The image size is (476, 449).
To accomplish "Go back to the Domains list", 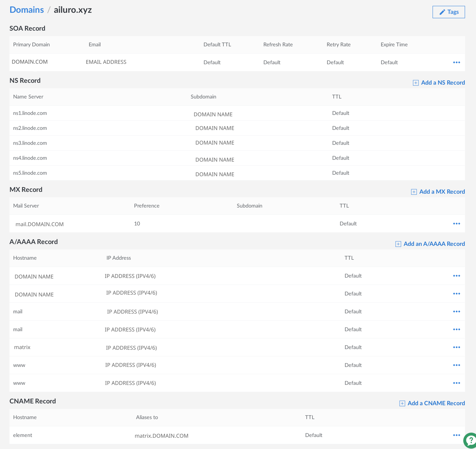I will [x=27, y=10].
